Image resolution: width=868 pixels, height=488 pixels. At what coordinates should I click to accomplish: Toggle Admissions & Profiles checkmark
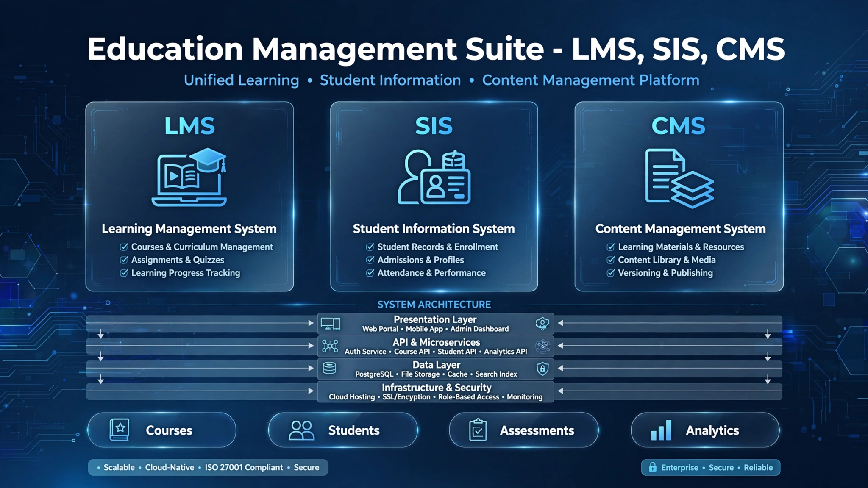coord(370,260)
